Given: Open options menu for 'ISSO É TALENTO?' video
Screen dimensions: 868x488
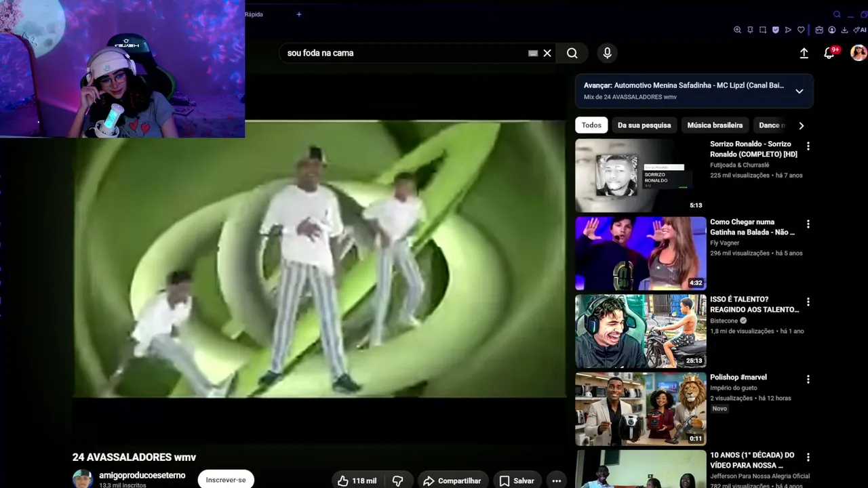Looking at the screenshot, I should point(808,302).
